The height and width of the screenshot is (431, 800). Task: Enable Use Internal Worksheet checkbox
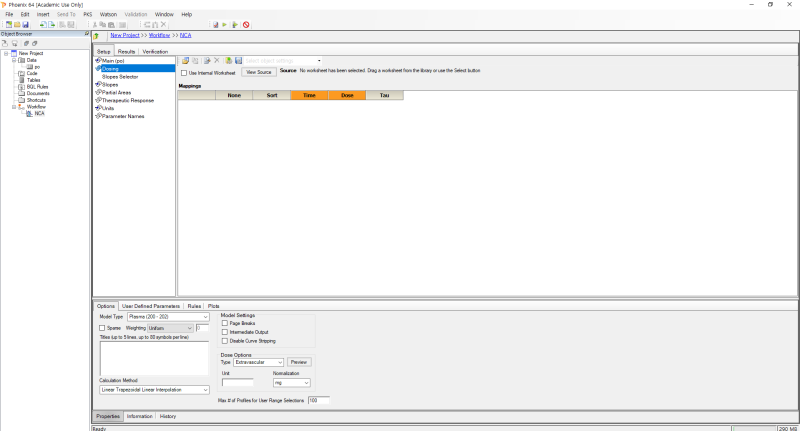pos(184,73)
